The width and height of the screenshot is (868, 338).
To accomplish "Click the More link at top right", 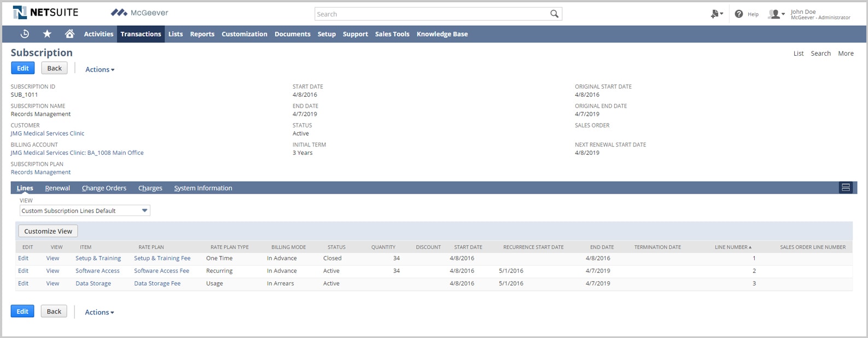I will 846,53.
